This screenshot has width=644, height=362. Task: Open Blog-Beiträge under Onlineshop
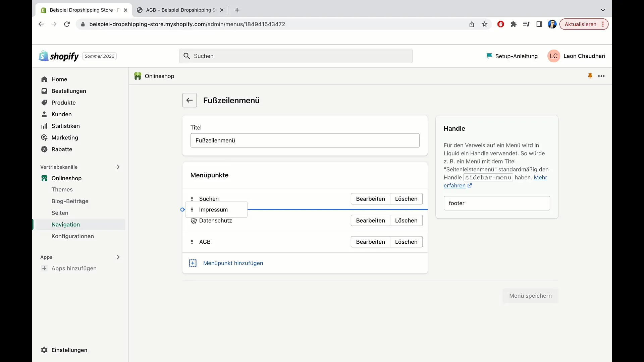70,201
